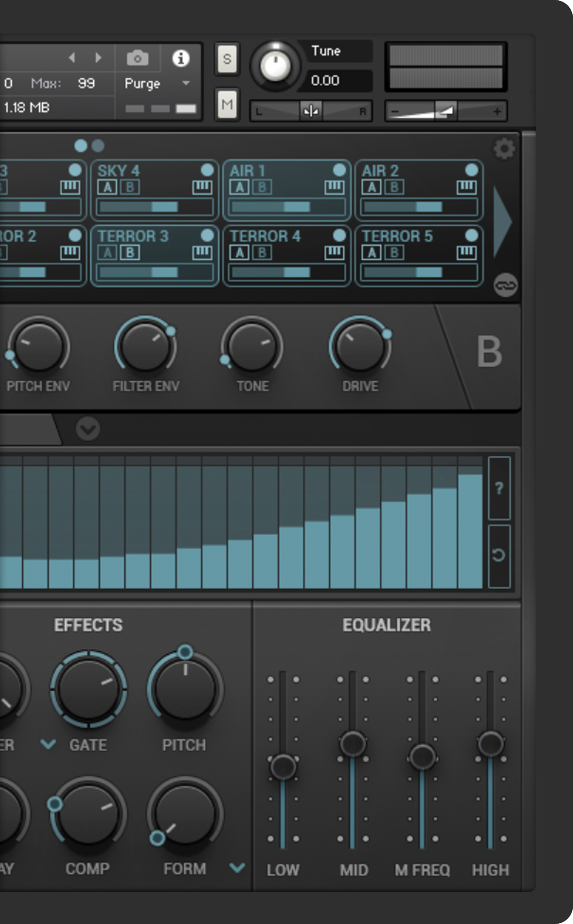Click the SKY 4 keyboard icon

pos(202,187)
